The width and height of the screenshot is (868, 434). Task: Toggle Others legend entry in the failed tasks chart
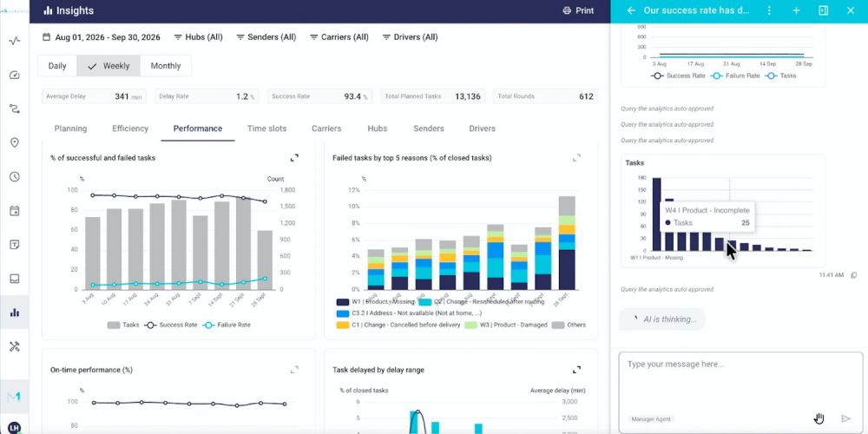pyautogui.click(x=569, y=325)
